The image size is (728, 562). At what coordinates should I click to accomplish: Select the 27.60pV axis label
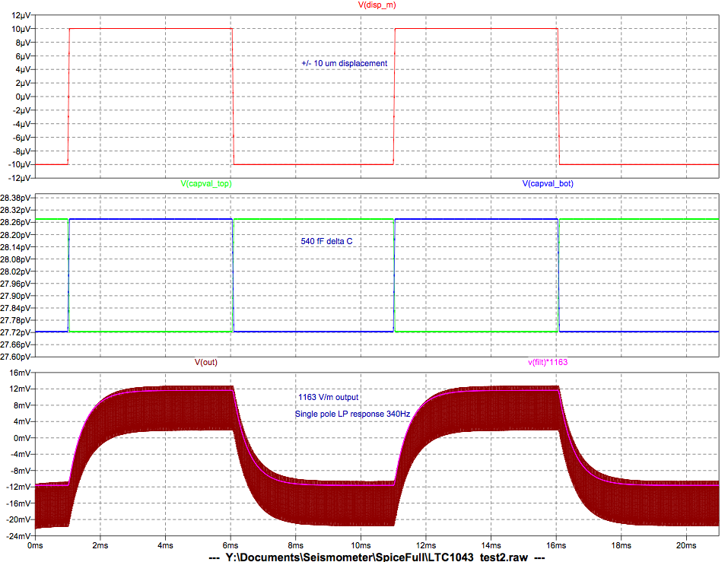coord(15,357)
